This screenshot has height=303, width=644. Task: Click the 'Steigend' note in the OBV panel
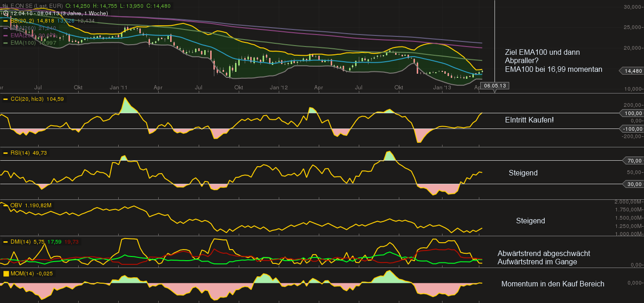(x=530, y=221)
